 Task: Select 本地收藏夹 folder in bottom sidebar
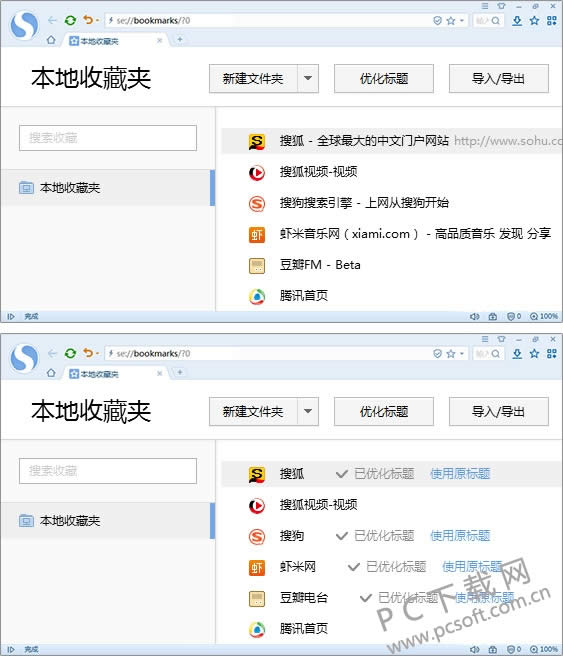pyautogui.click(x=107, y=520)
